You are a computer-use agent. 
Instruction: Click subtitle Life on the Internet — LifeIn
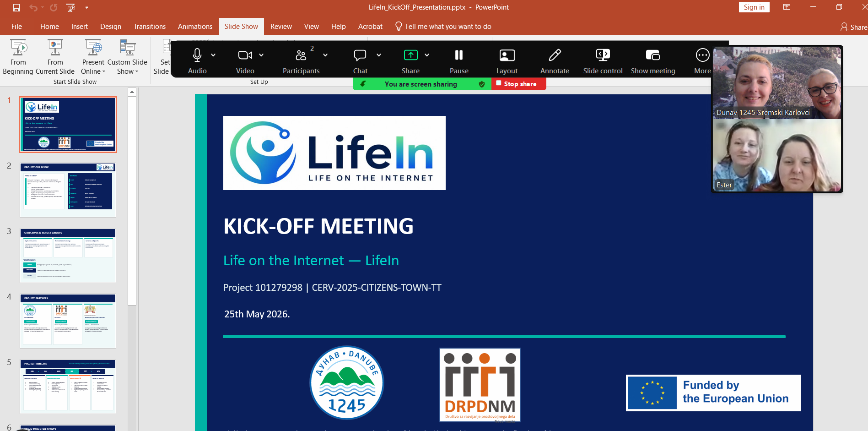311,261
